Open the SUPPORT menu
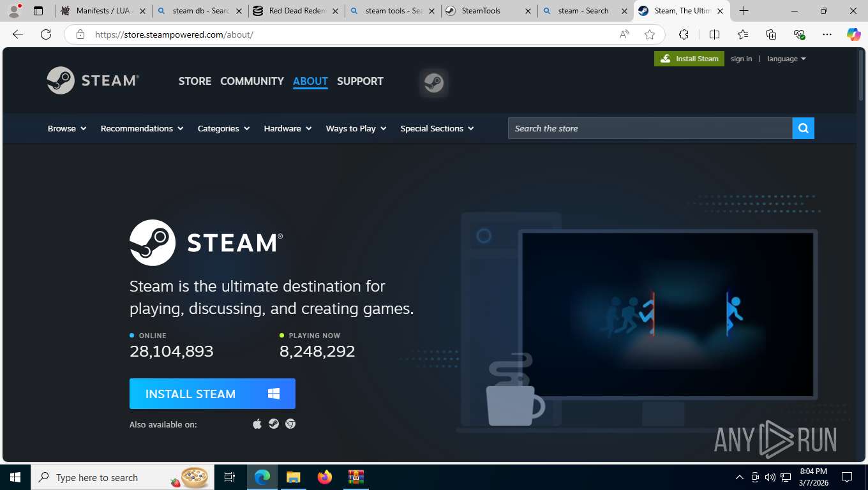 tap(360, 81)
